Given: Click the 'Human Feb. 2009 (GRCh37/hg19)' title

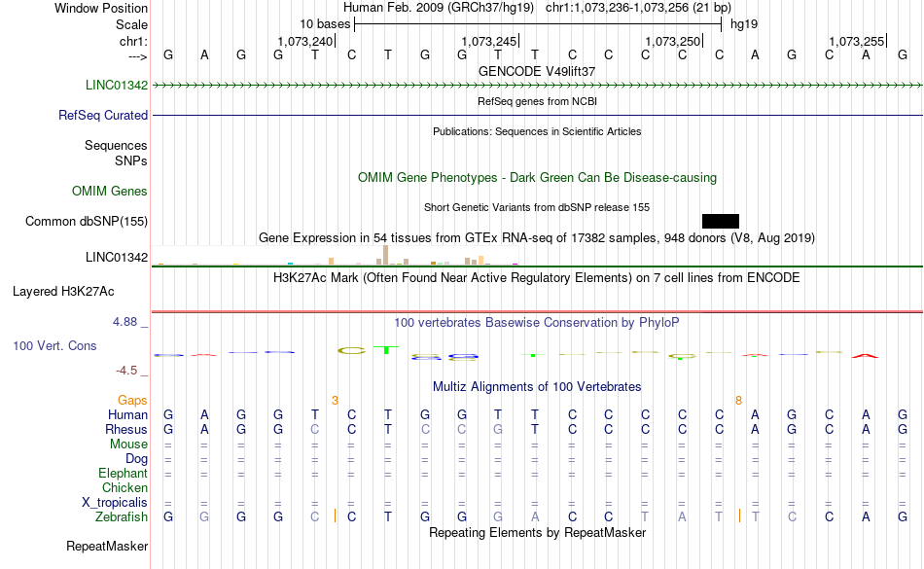Looking at the screenshot, I should pyautogui.click(x=439, y=8).
